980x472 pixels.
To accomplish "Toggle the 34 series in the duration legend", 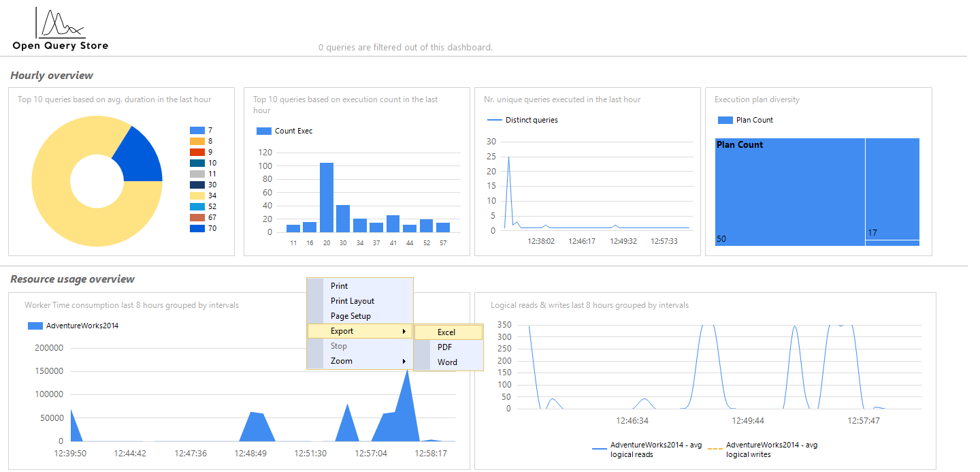I will [196, 195].
